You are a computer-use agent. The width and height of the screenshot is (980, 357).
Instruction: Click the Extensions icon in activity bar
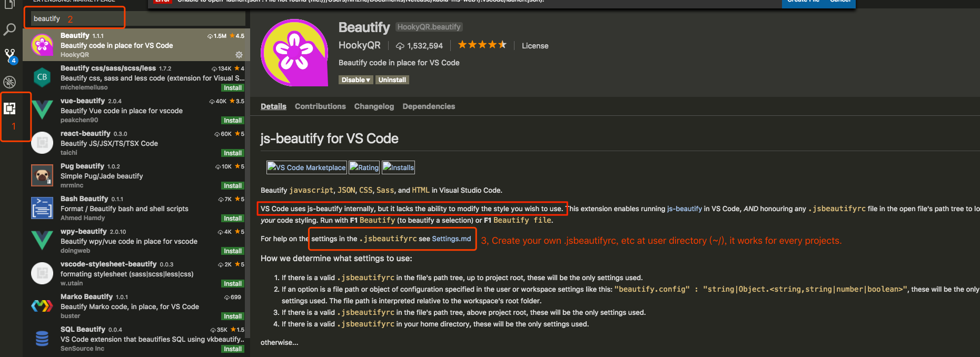coord(10,108)
